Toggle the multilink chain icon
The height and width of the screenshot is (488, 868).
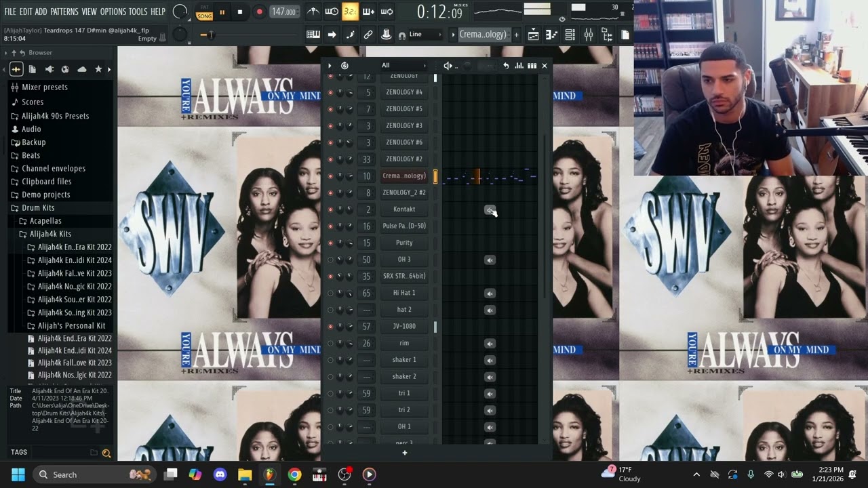368,35
